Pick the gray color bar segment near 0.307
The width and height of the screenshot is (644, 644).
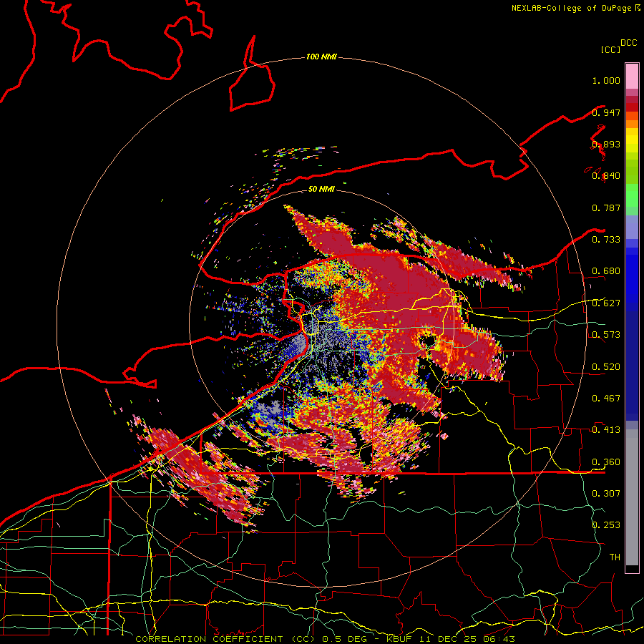[632, 497]
